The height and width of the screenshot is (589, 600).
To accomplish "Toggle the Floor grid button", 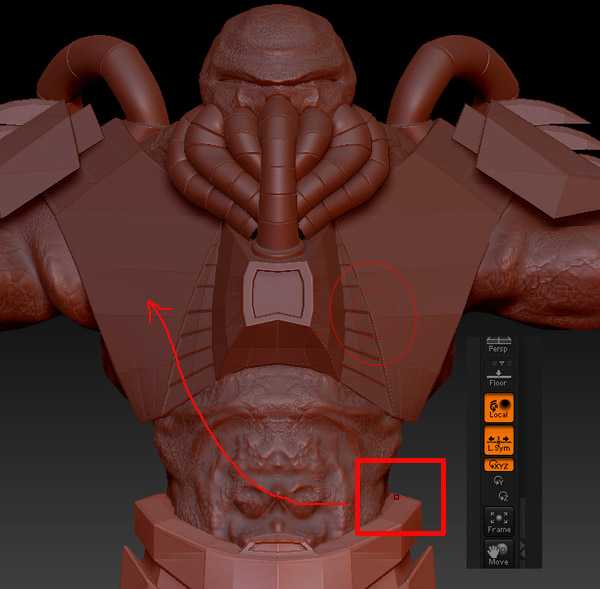I will click(x=498, y=379).
